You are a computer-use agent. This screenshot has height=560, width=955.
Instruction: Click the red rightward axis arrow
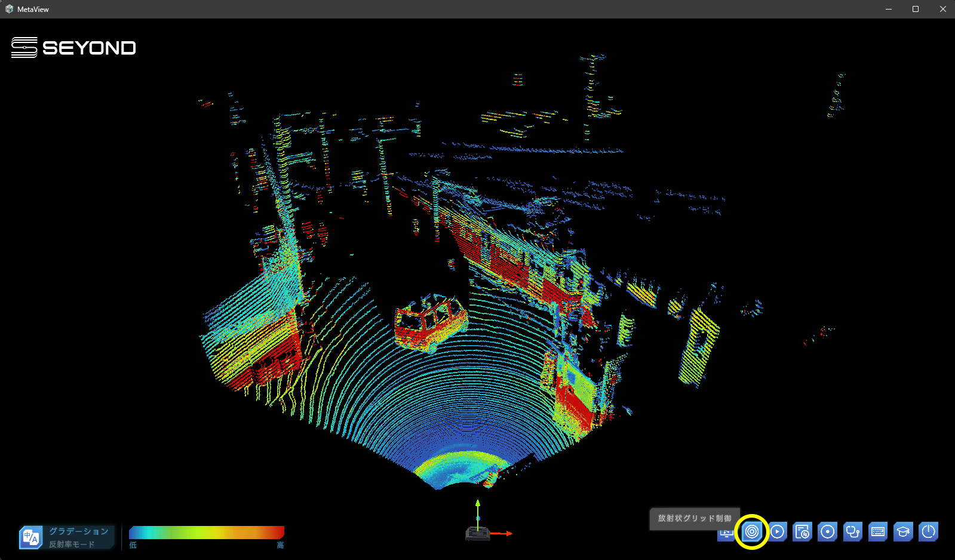pos(502,533)
